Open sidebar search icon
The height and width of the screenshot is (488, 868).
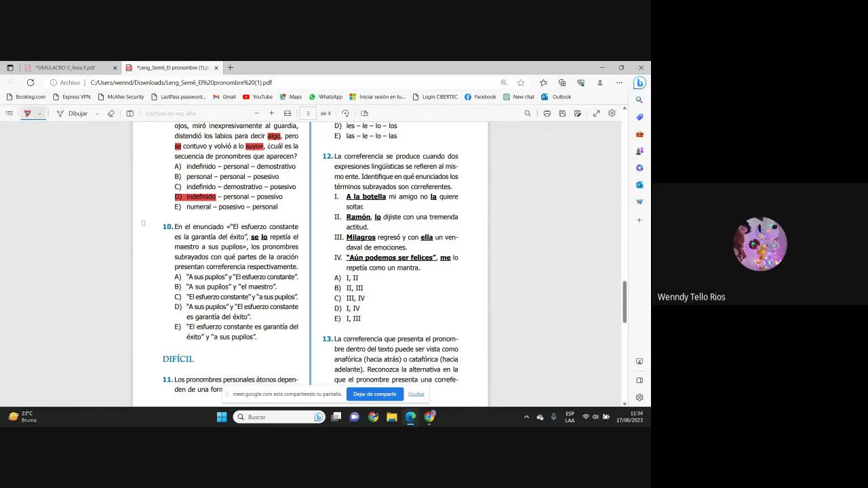click(x=639, y=100)
